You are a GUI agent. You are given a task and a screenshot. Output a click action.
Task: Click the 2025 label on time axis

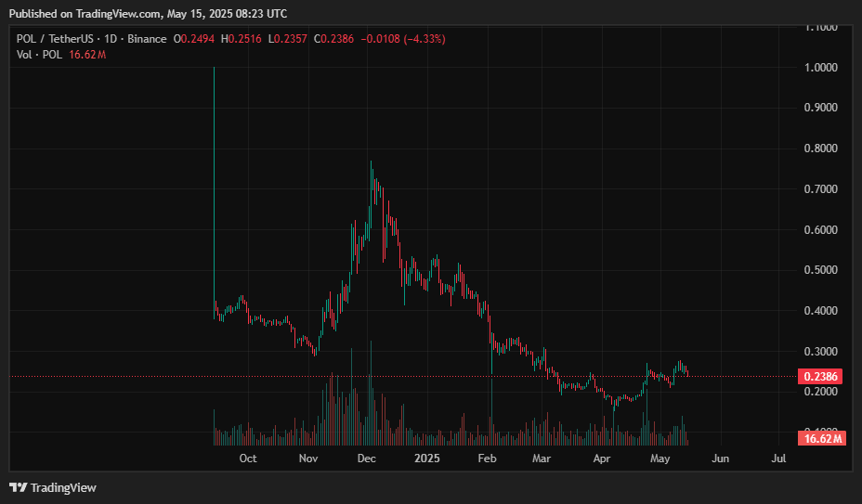[426, 459]
